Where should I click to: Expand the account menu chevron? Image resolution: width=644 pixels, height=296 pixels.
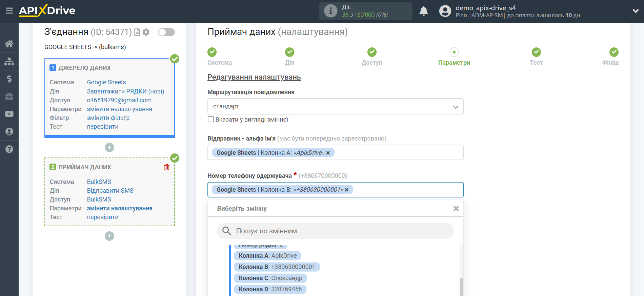click(x=636, y=11)
